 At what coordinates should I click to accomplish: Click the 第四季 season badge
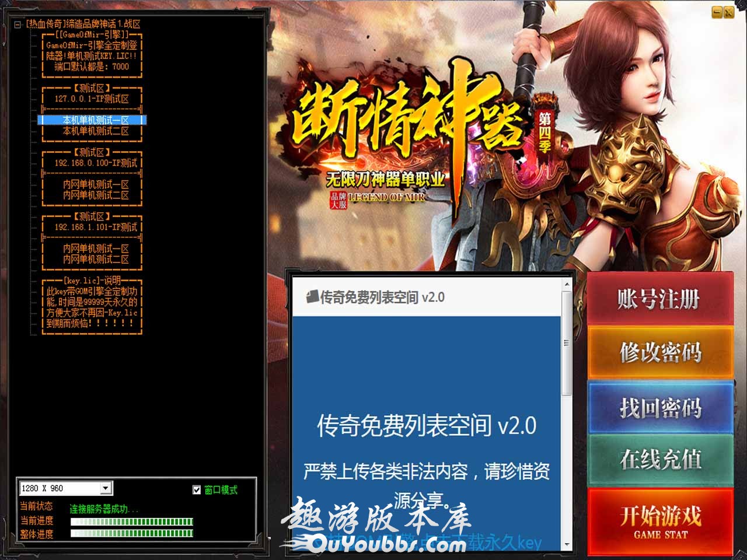click(x=544, y=132)
